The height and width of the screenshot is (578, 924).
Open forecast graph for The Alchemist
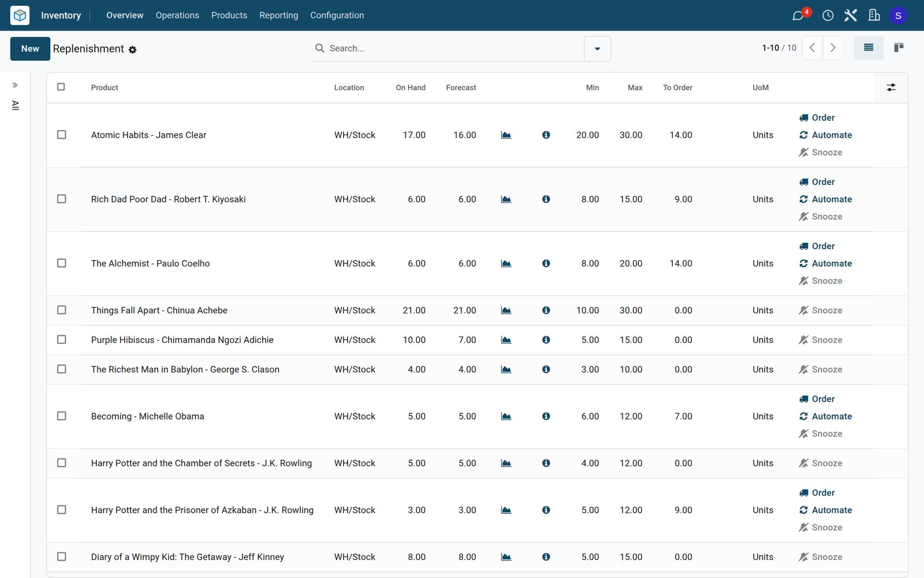click(506, 264)
